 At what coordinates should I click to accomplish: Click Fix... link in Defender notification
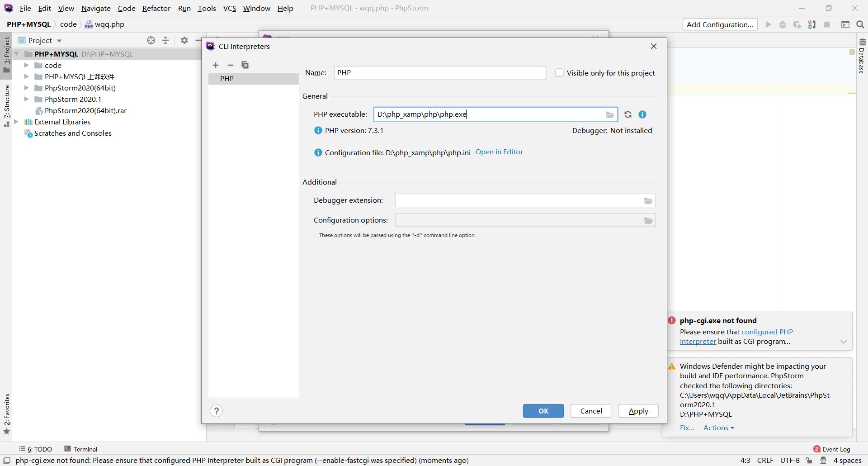click(x=687, y=428)
